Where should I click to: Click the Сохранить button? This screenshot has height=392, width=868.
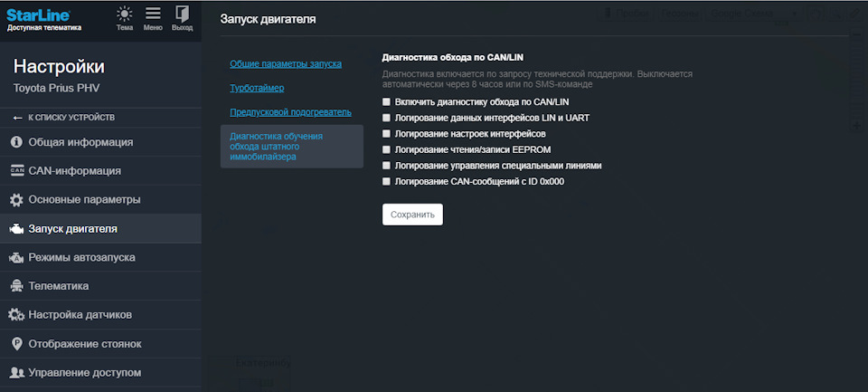coord(412,215)
